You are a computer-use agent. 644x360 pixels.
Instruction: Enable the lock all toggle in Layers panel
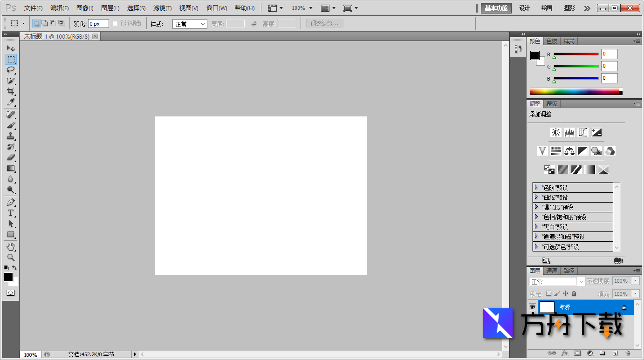pyautogui.click(x=574, y=293)
